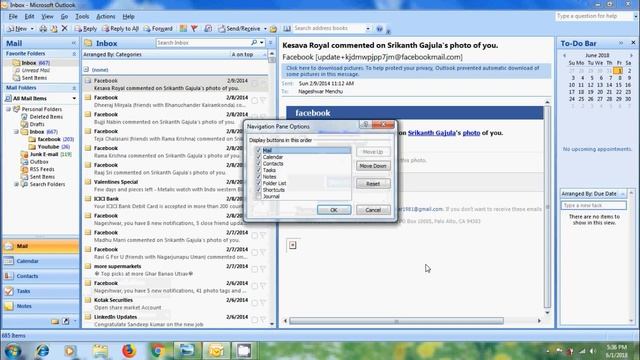Click in the Search Inbox field

coord(203,43)
